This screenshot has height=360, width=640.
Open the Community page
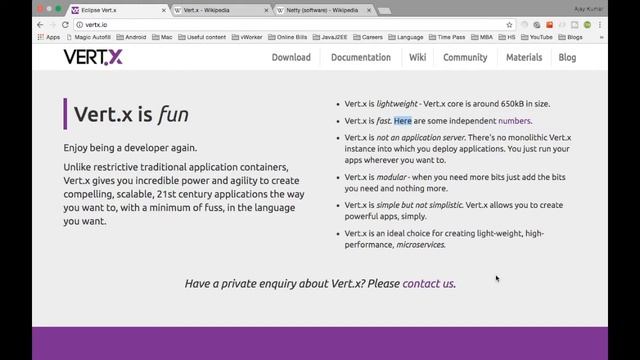click(465, 58)
